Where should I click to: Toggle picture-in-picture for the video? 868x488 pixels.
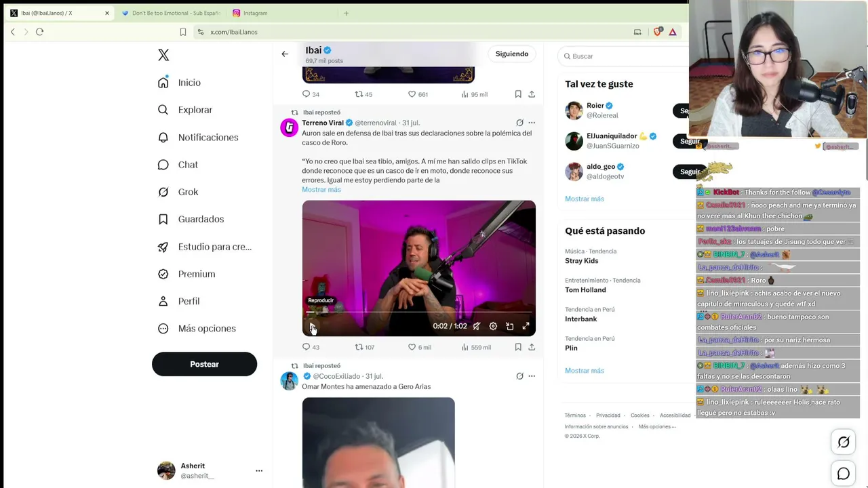point(509,326)
